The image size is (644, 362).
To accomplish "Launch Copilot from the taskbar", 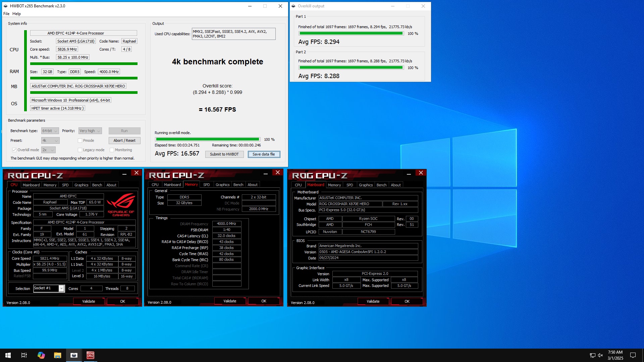I will [41, 355].
